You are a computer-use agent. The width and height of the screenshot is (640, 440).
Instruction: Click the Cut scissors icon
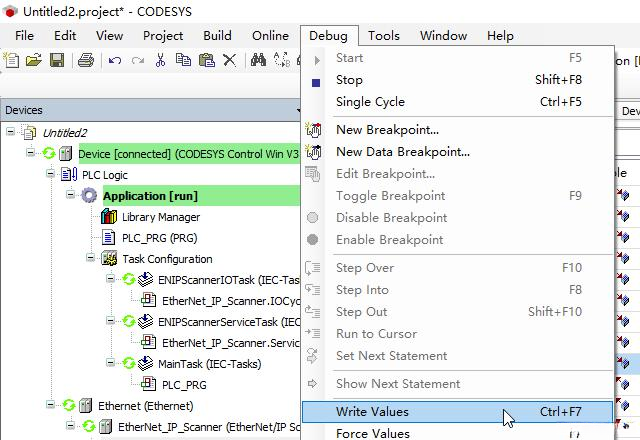coord(160,60)
